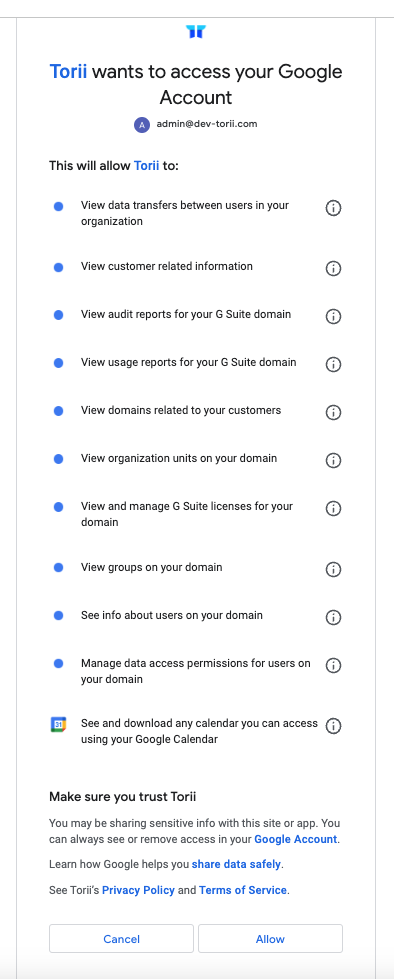Viewport: 394px width, 979px height.
Task: Click Torii link in the heading
Action: (x=69, y=71)
